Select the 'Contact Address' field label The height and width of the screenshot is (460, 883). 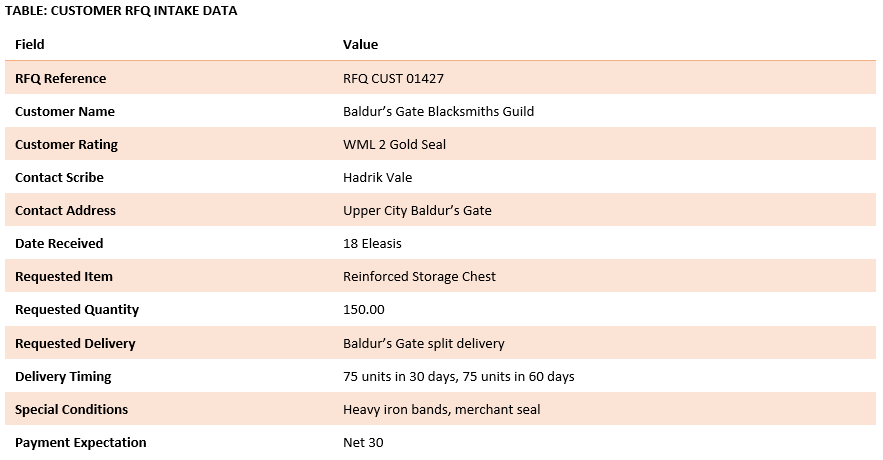(65, 210)
